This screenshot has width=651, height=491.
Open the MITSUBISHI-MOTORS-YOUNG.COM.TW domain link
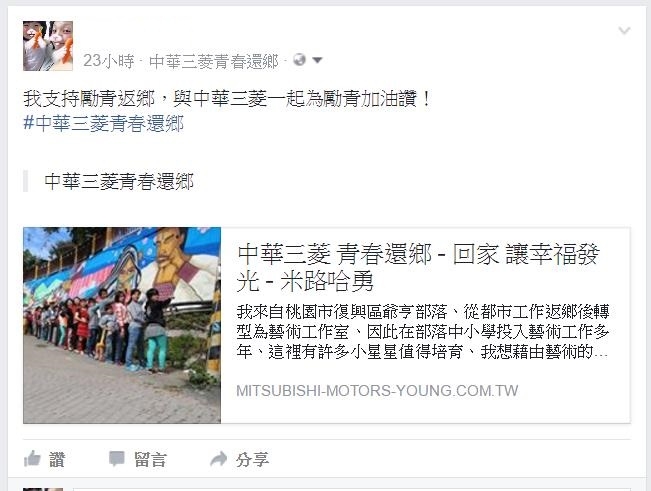[377, 391]
